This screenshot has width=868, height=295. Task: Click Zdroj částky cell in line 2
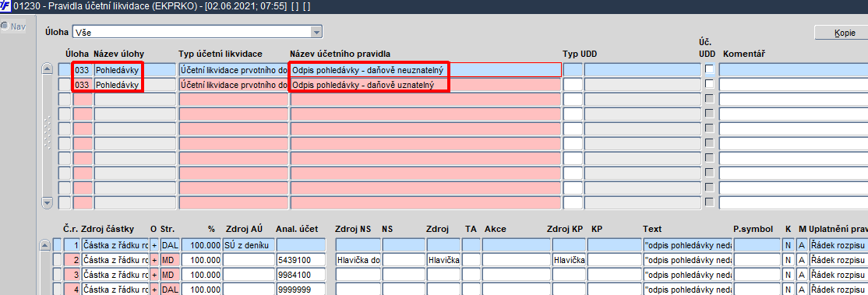[115, 259]
